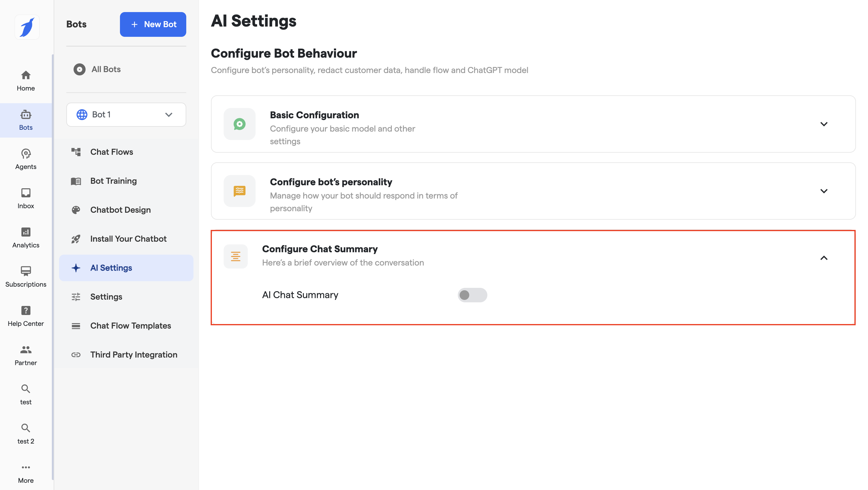868x490 pixels.
Task: Open Third Party Integration page
Action: point(134,355)
